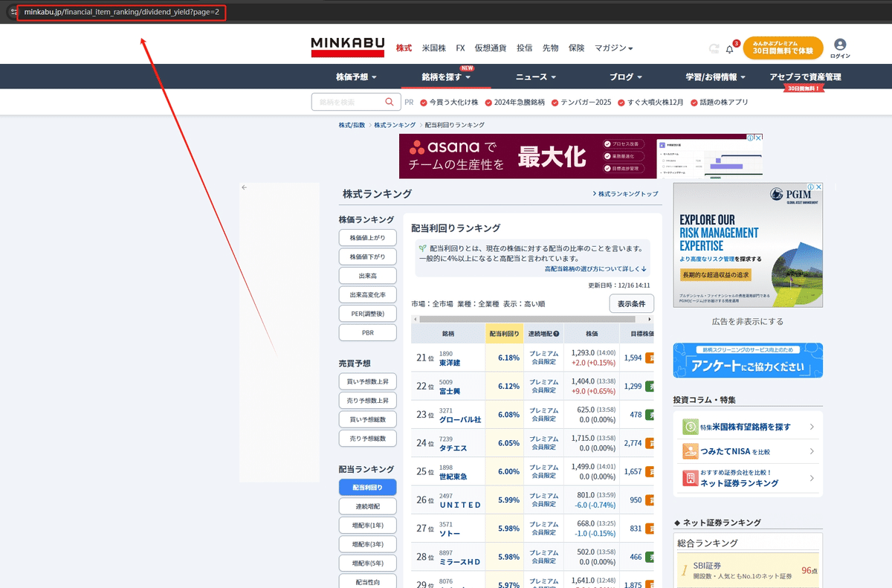Click 出来高変化率 ranking button
892x588 pixels.
367,294
